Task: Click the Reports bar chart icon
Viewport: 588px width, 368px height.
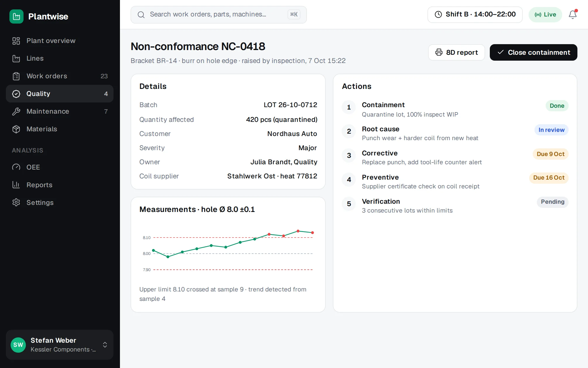Action: 16,185
